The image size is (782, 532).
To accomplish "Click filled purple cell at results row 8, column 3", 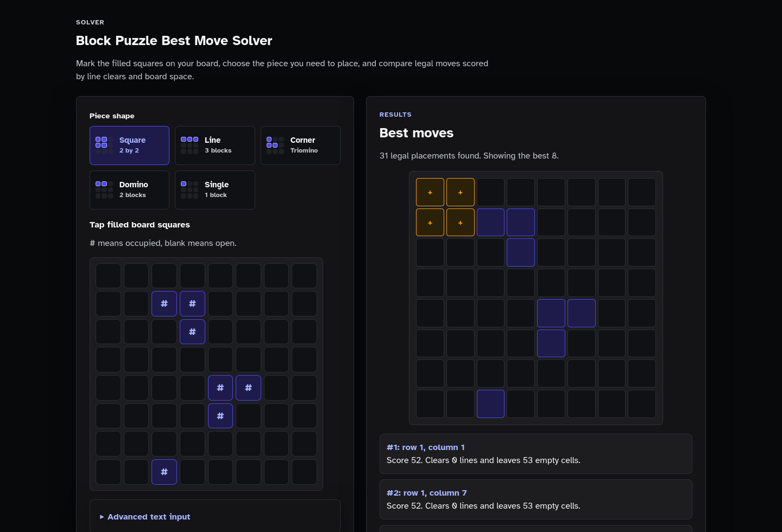I will (x=490, y=404).
